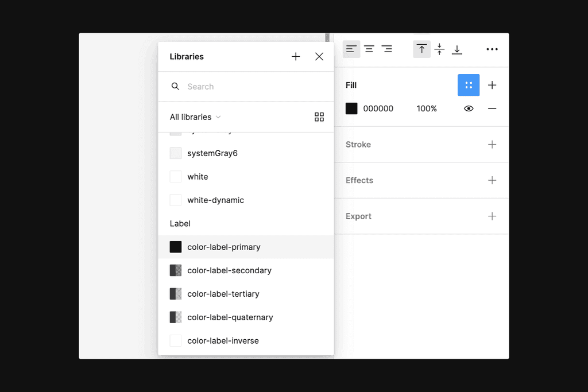Screen dimensions: 588x392
Task: Select the color-label-secondary style
Action: [x=229, y=270]
